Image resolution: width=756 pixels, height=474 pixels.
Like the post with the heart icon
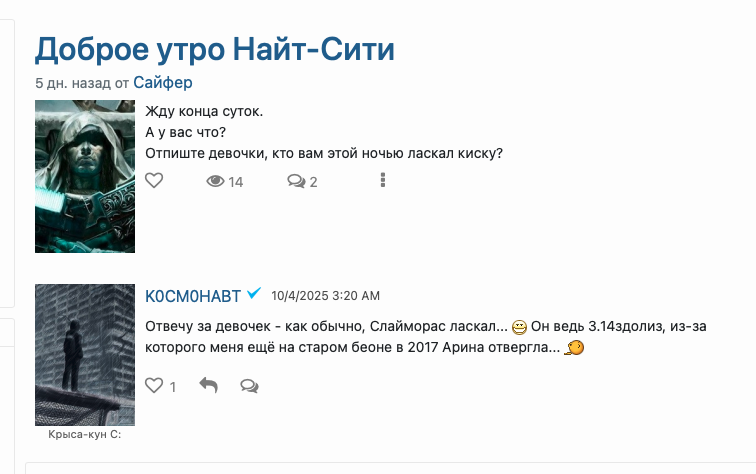point(154,181)
